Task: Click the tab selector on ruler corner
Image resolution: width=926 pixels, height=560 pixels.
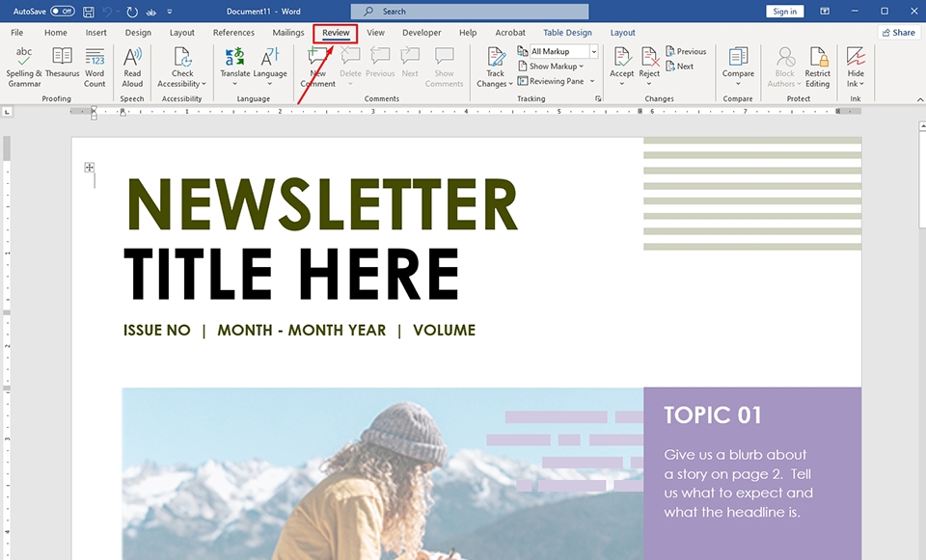Action: tap(7, 111)
